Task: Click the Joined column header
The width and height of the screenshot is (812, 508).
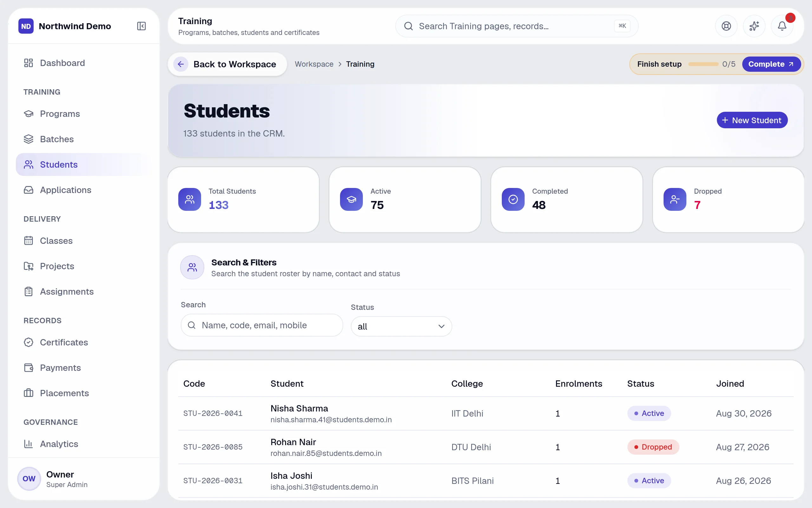Action: click(x=730, y=383)
